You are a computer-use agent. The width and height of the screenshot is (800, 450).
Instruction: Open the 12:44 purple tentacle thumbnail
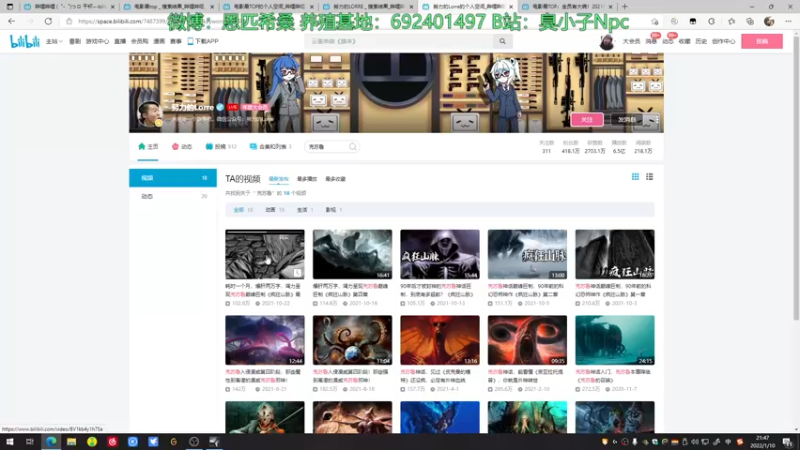point(265,340)
